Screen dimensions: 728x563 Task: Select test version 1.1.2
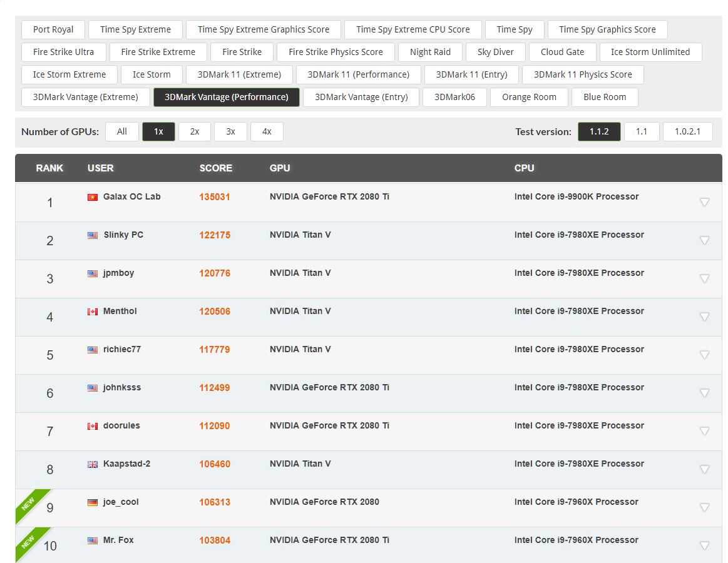tap(599, 131)
